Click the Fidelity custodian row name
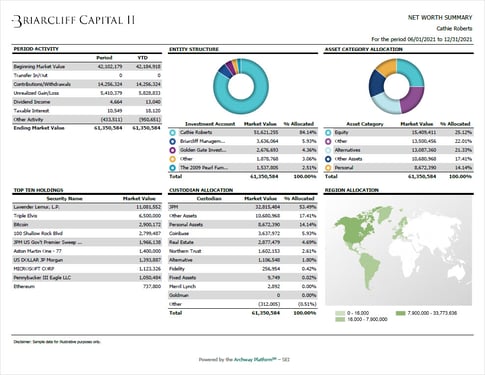Image resolution: width=485 pixels, height=375 pixels. coord(177,269)
